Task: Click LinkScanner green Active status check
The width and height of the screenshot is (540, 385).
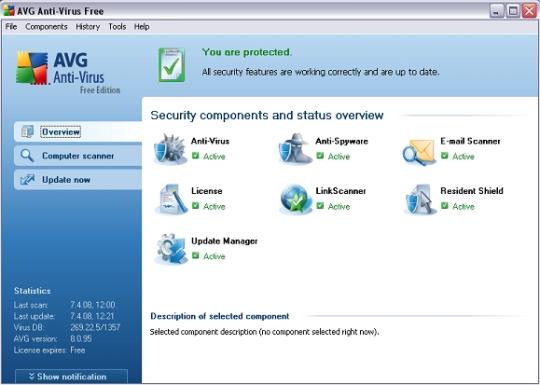Action: pyautogui.click(x=320, y=206)
